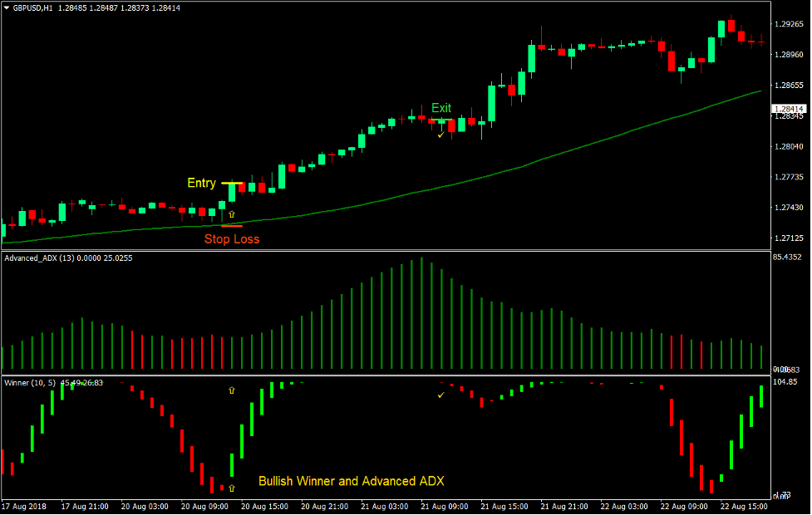Click the Exit text annotation
Viewport: 812px width, 515px height.
(x=440, y=108)
